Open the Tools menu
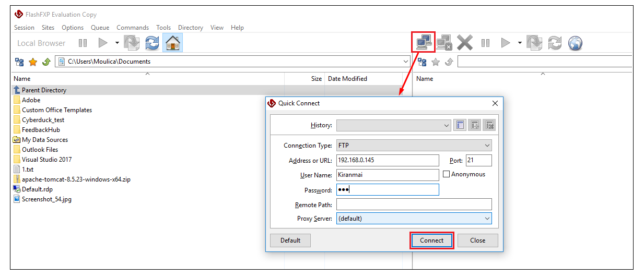 pyautogui.click(x=163, y=28)
